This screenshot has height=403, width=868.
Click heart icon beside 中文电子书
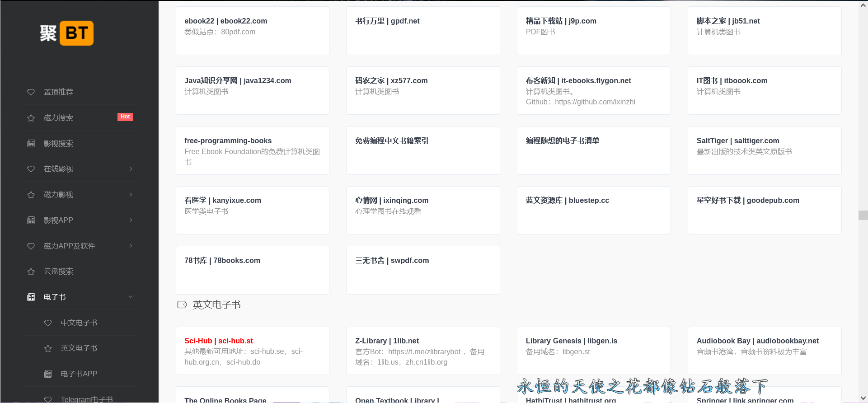(48, 323)
